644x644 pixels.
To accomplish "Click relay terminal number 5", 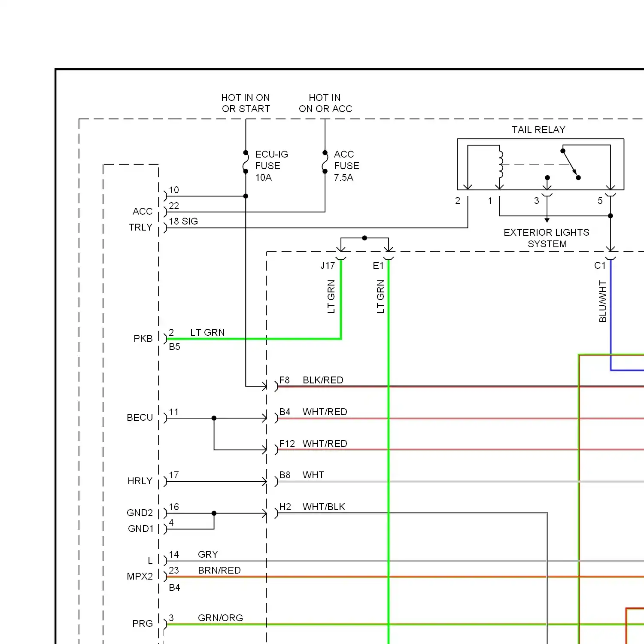I will (600, 201).
